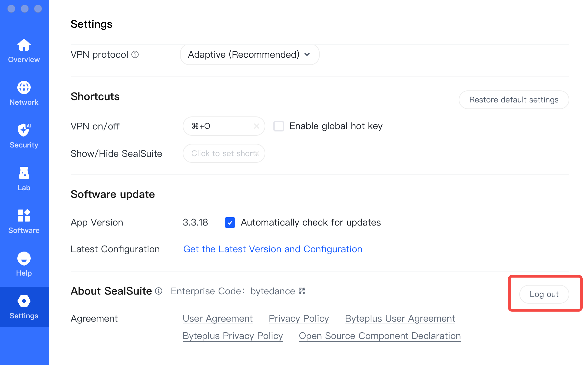The width and height of the screenshot is (588, 365).
Task: Enable global hot key checkbox
Action: pos(279,126)
